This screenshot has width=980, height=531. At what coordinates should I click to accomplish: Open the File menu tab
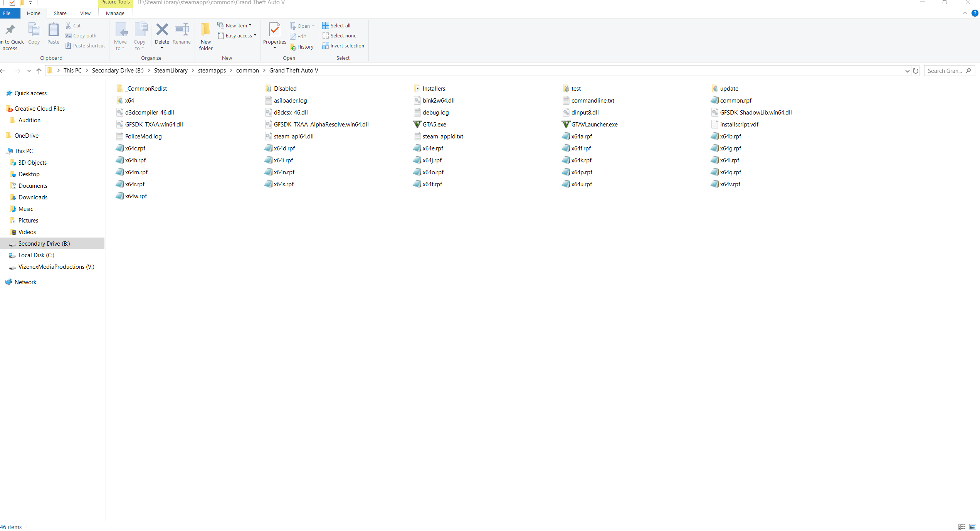pyautogui.click(x=10, y=13)
